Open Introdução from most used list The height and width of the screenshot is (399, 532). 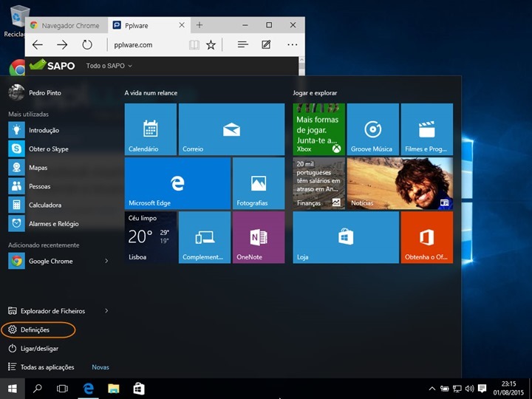[59, 130]
